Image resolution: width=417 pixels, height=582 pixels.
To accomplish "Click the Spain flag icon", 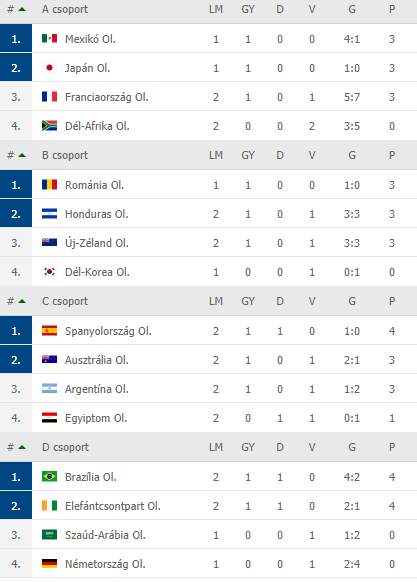I will pos(49,330).
